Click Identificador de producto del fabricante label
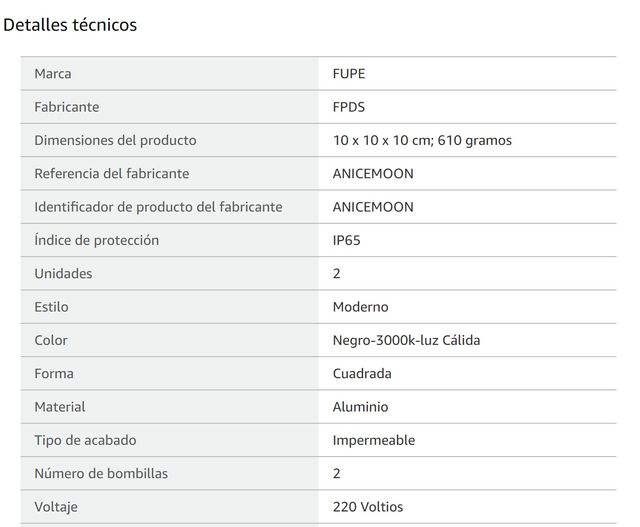Viewport: 640px width, 527px height. point(158,207)
